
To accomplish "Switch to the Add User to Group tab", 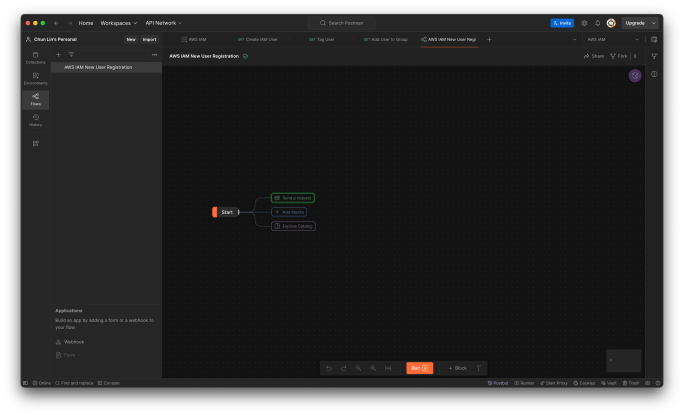I will pos(386,40).
